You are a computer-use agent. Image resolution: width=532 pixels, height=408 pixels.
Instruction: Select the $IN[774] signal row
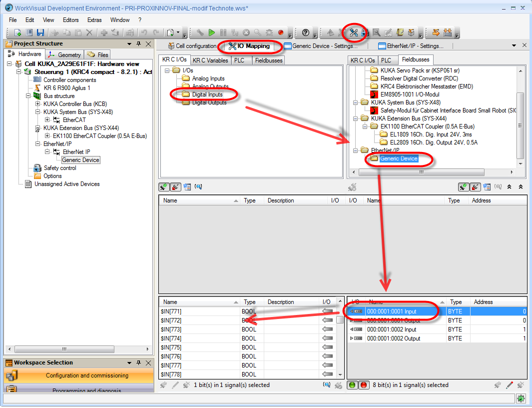click(x=248, y=338)
